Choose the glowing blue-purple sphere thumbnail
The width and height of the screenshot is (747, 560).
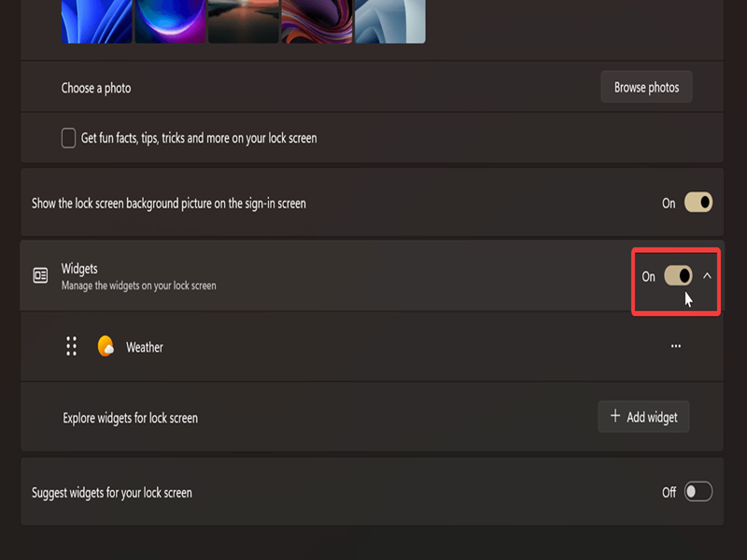[x=170, y=21]
